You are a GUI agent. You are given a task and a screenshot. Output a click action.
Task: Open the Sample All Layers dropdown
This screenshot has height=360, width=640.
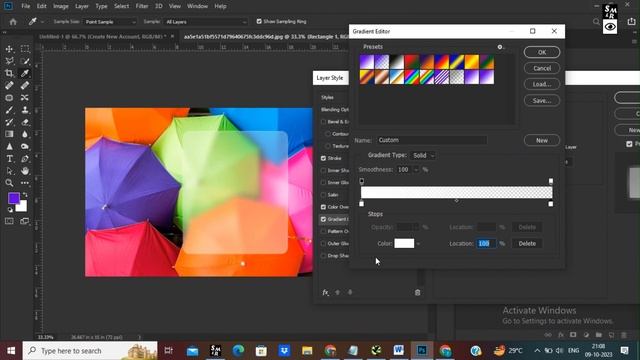pos(206,22)
